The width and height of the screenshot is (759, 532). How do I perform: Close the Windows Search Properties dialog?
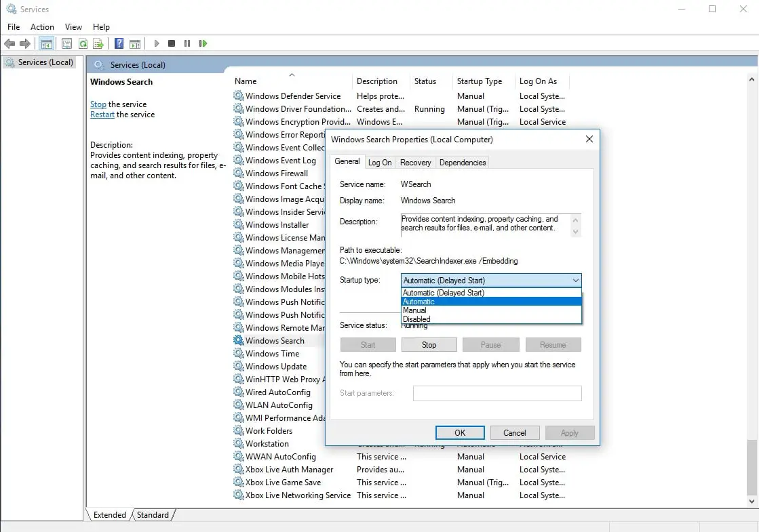589,140
